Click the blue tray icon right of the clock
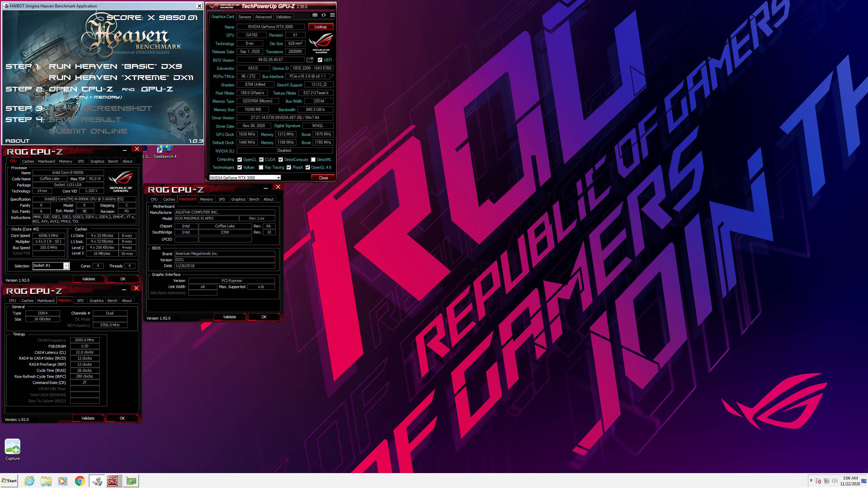The image size is (868, 488). 864,481
